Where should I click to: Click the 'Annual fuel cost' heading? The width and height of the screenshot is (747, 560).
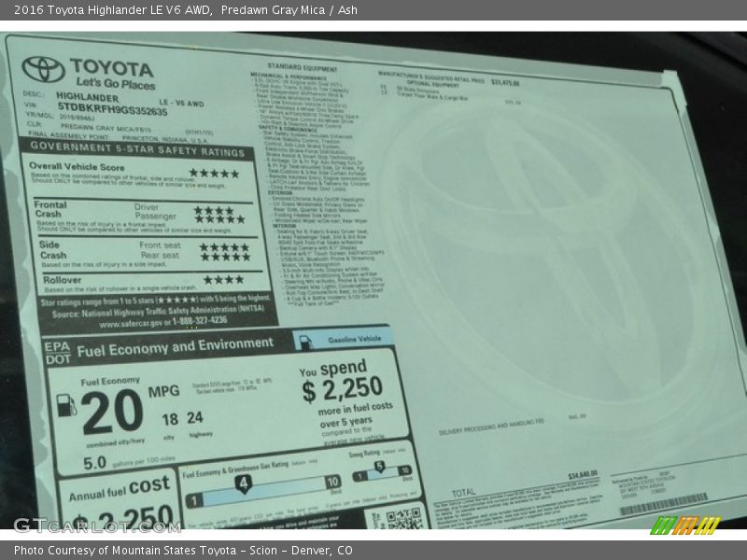[x=120, y=489]
